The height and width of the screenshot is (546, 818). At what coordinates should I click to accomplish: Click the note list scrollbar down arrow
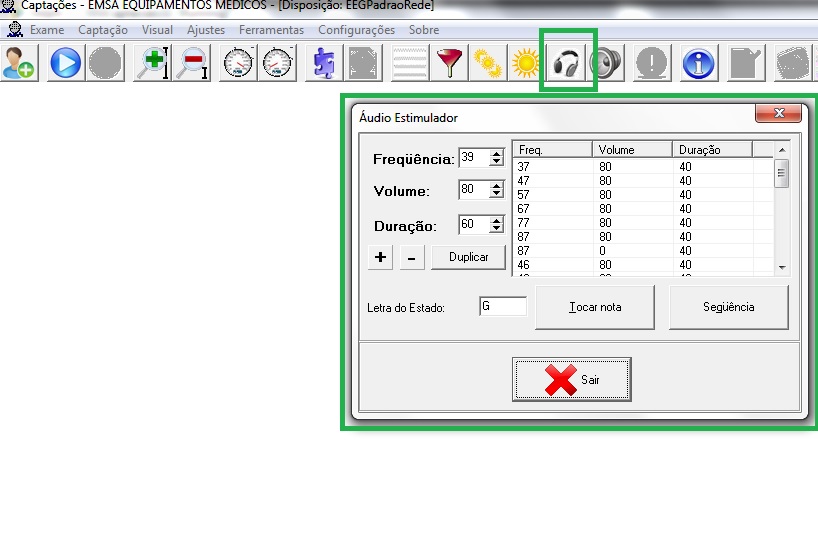782,268
